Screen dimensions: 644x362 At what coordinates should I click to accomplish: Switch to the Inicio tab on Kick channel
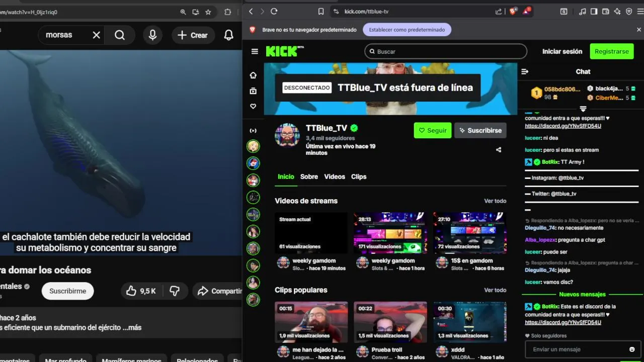(x=286, y=176)
